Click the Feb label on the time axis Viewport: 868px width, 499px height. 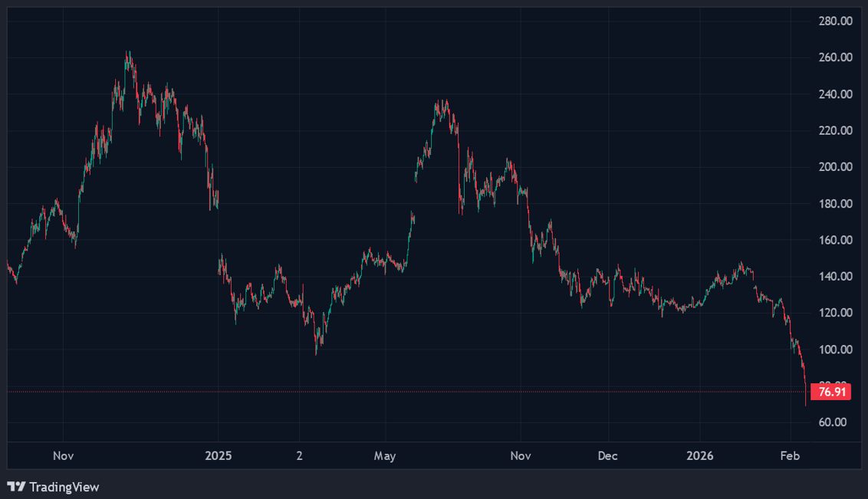pos(791,455)
